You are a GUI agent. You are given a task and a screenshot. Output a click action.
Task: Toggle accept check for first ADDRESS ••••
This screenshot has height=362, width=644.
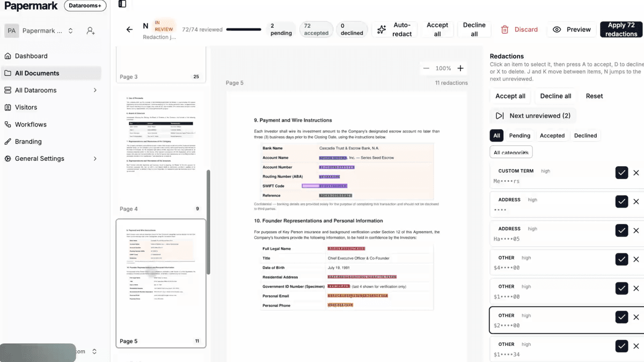[621, 202]
